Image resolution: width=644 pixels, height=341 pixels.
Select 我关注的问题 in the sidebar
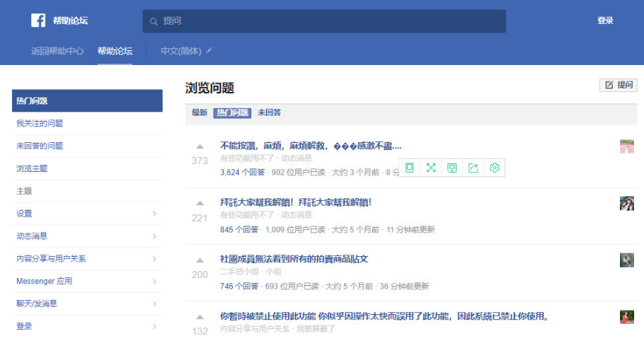[x=40, y=124]
